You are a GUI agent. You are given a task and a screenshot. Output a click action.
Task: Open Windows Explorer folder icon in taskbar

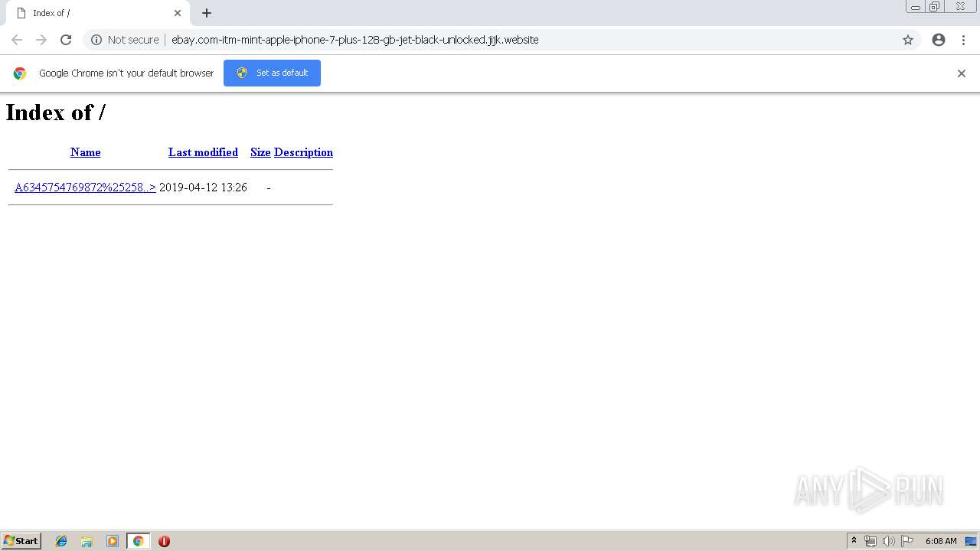pos(87,541)
